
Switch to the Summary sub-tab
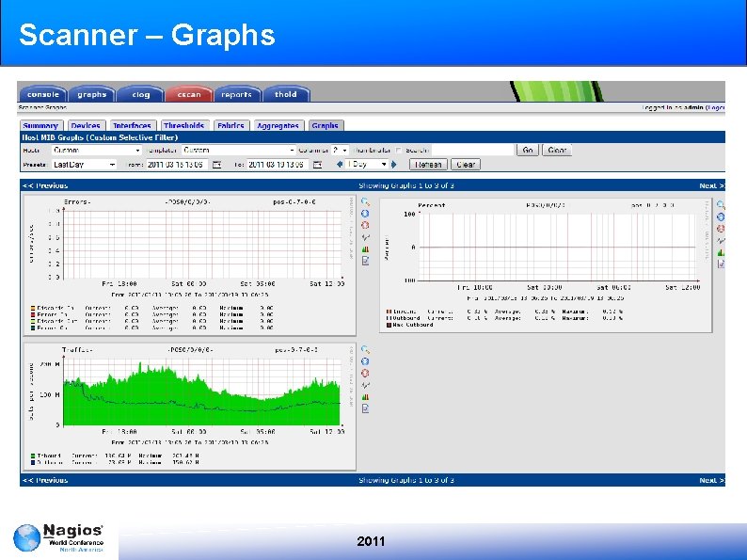41,125
